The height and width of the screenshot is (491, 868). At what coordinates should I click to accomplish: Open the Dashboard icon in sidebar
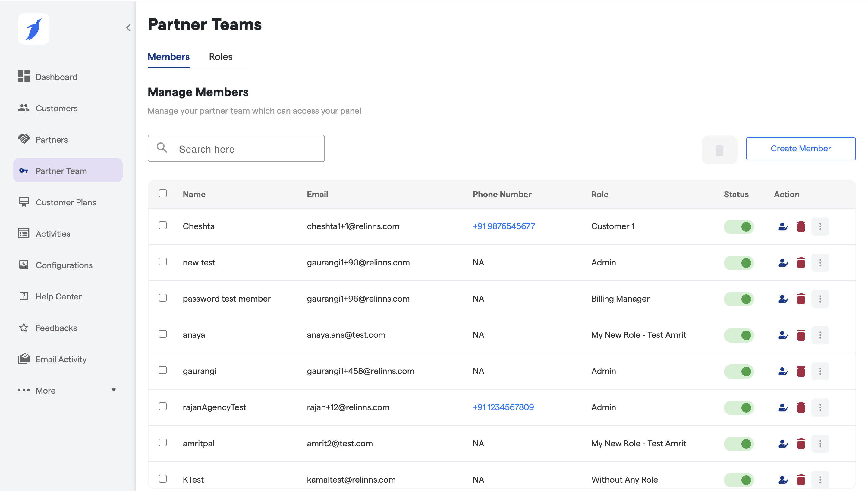[x=24, y=77]
